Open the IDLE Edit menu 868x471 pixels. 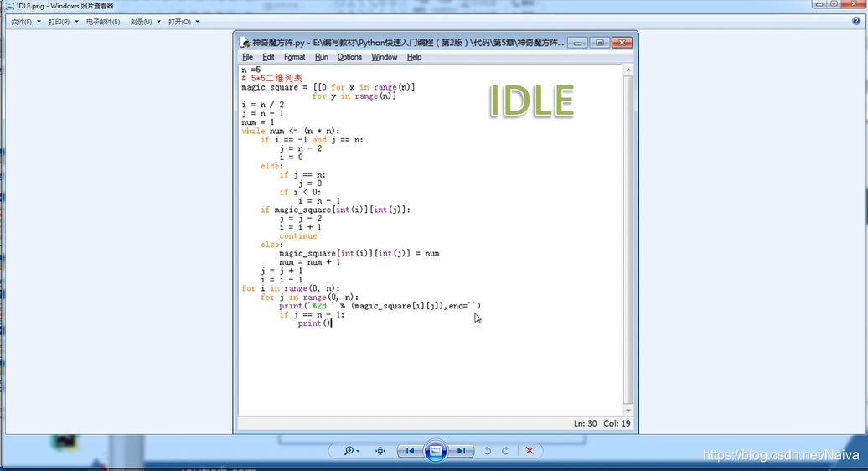(x=268, y=57)
